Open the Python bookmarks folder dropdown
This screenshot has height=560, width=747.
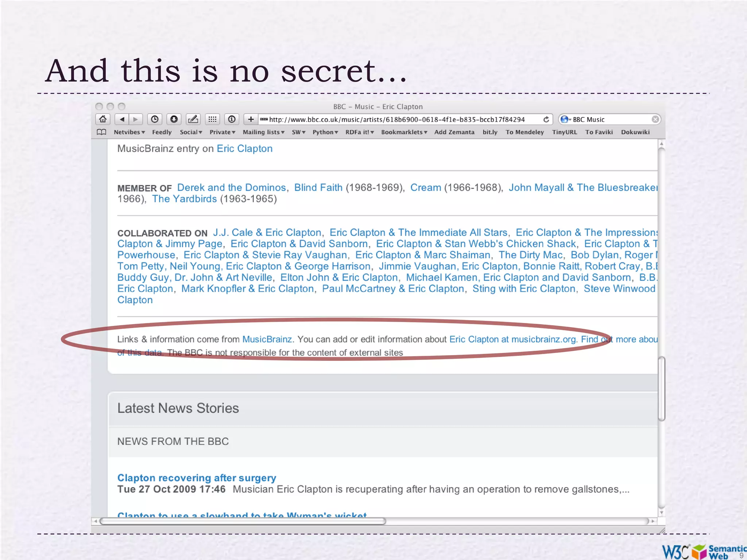(325, 132)
